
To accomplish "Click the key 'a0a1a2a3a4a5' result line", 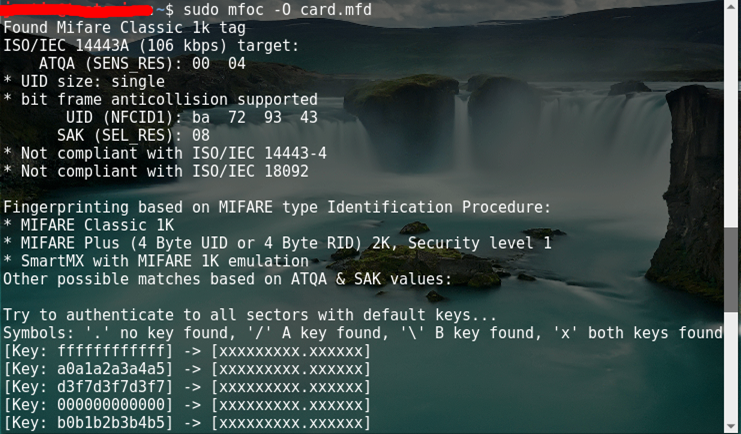I will (187, 369).
